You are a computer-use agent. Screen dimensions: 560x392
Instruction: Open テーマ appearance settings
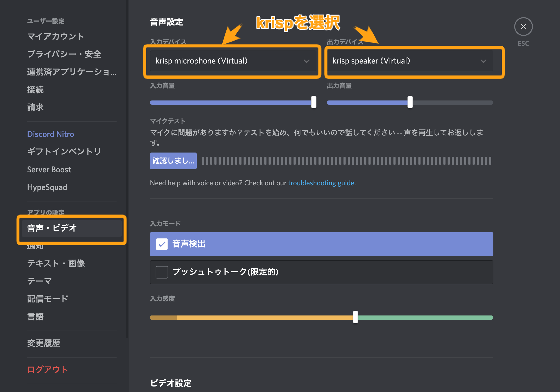[40, 281]
